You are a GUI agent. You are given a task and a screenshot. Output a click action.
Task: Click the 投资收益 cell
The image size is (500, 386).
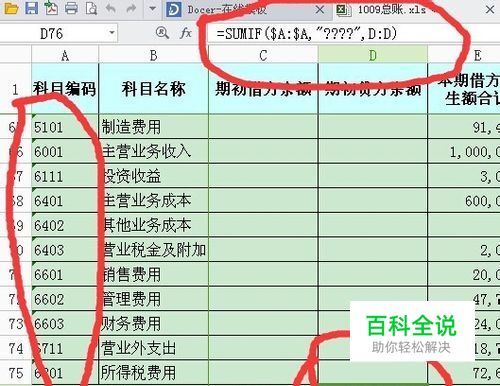click(153, 176)
